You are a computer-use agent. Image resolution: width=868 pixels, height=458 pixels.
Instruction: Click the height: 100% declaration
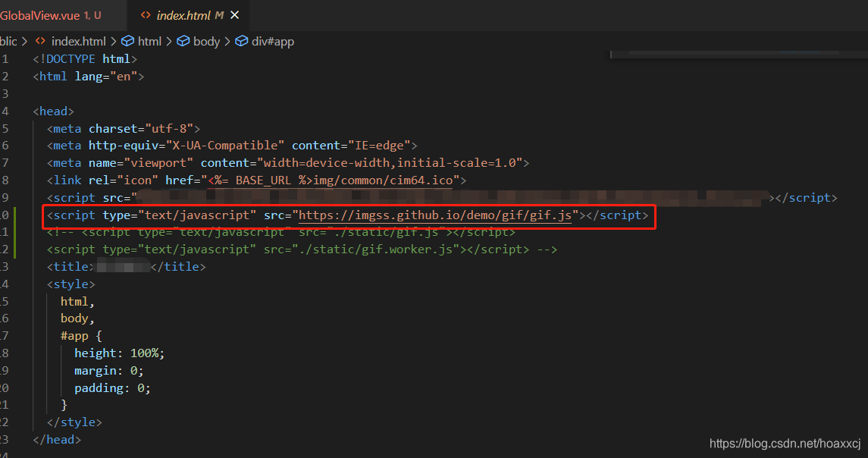tap(120, 353)
